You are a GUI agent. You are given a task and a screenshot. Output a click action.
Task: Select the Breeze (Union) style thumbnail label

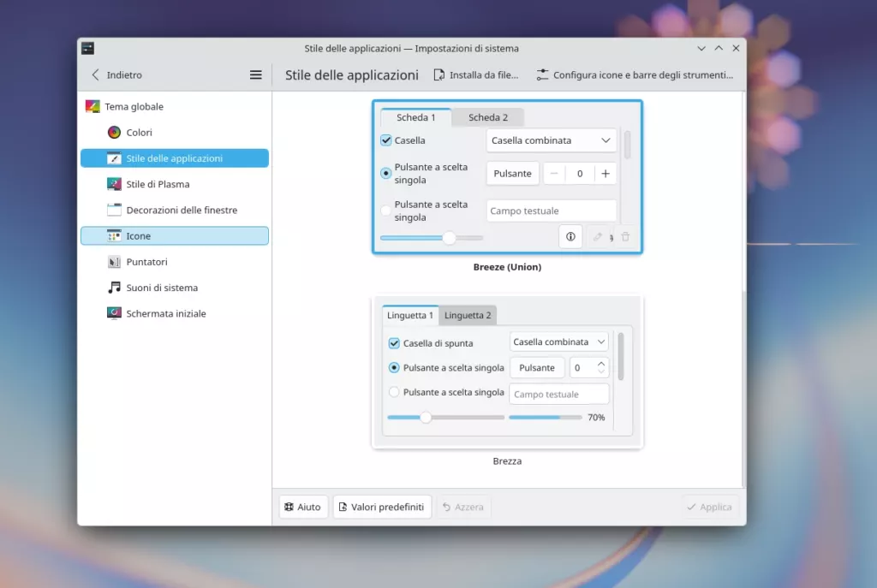(x=507, y=267)
